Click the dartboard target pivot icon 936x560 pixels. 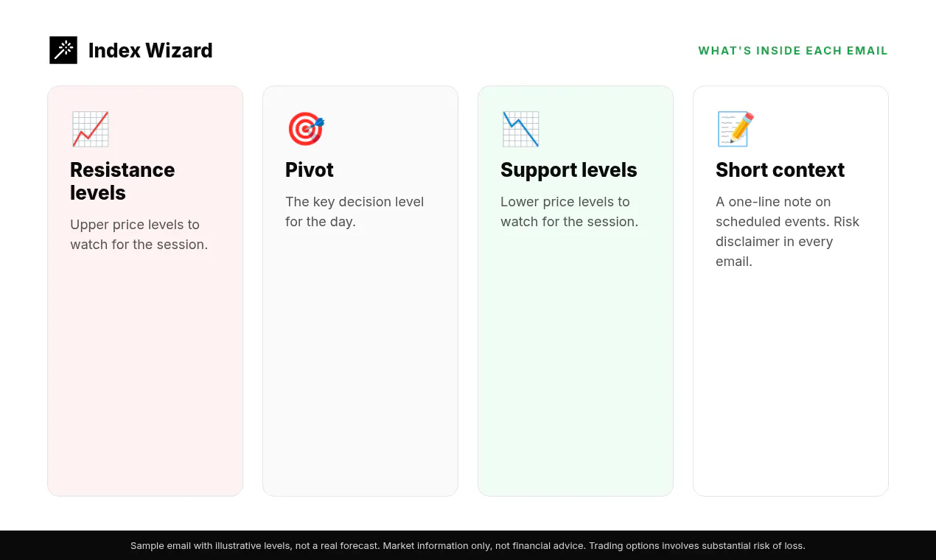[306, 129]
